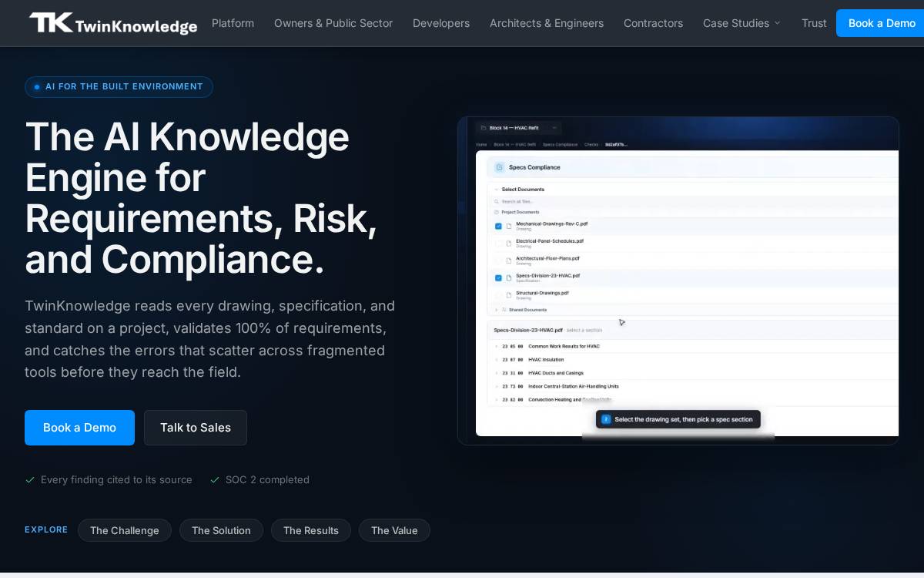The image size is (924, 578).
Task: Go to the Developers page
Action: (441, 23)
